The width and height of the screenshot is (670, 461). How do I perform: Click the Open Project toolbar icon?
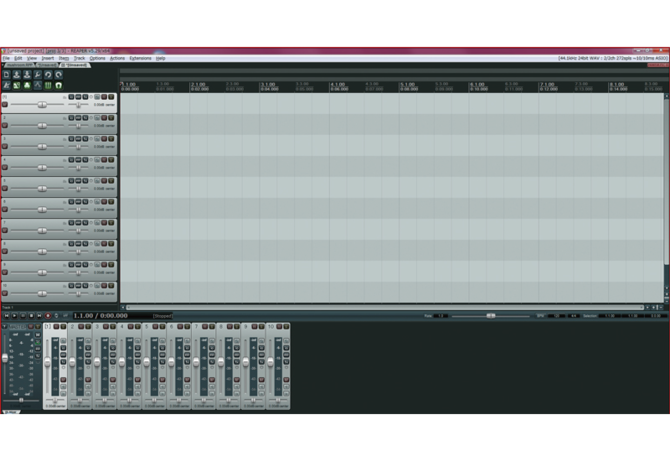pos(17,75)
